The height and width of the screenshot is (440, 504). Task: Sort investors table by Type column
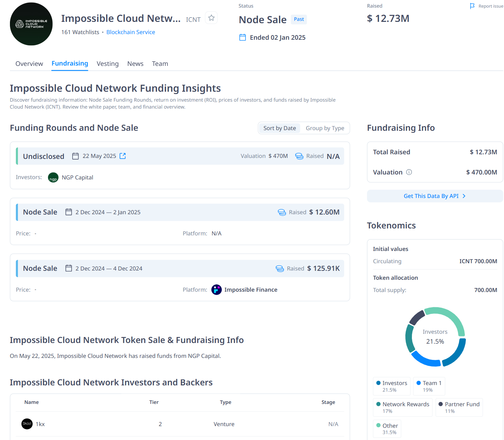[x=226, y=402]
